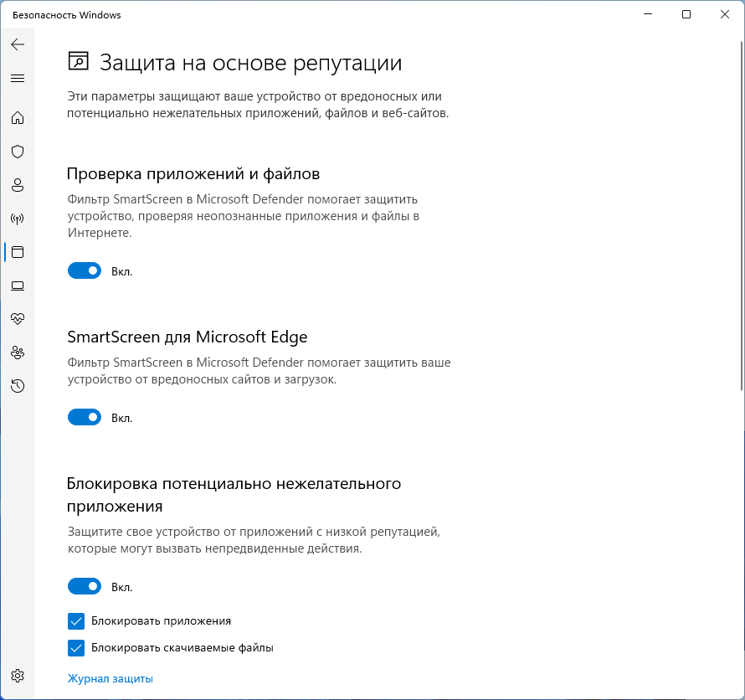Maximize the Безопасность Windows window
The width and height of the screenshot is (745, 700).
tap(686, 14)
